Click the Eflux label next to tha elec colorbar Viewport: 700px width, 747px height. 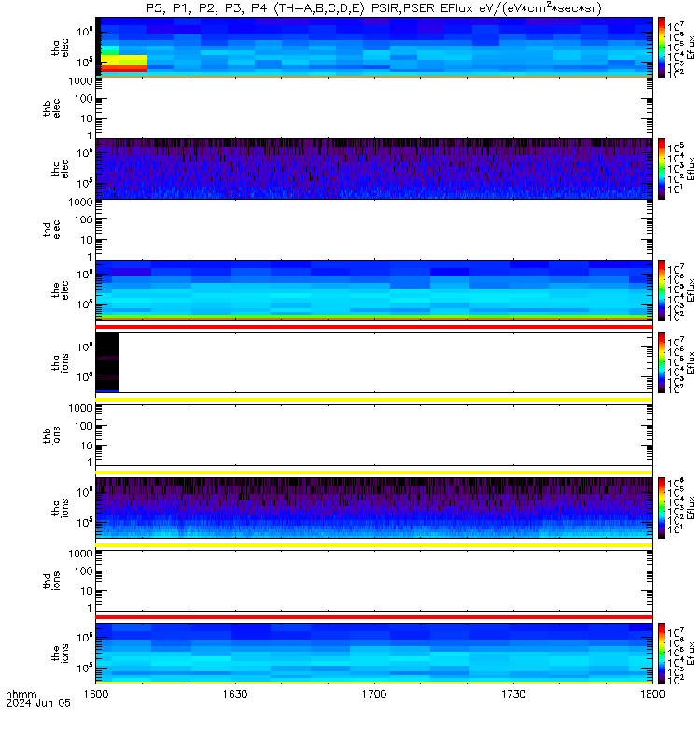click(x=691, y=48)
